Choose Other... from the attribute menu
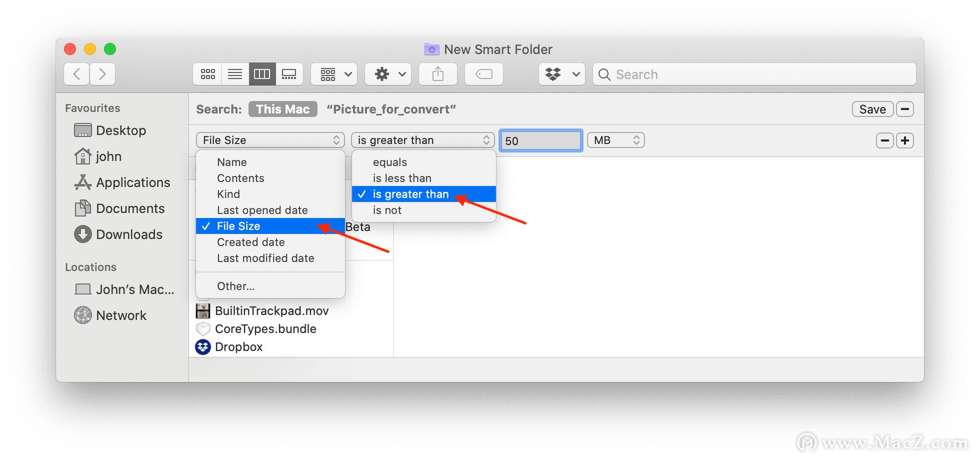The image size is (980, 456). click(x=271, y=286)
